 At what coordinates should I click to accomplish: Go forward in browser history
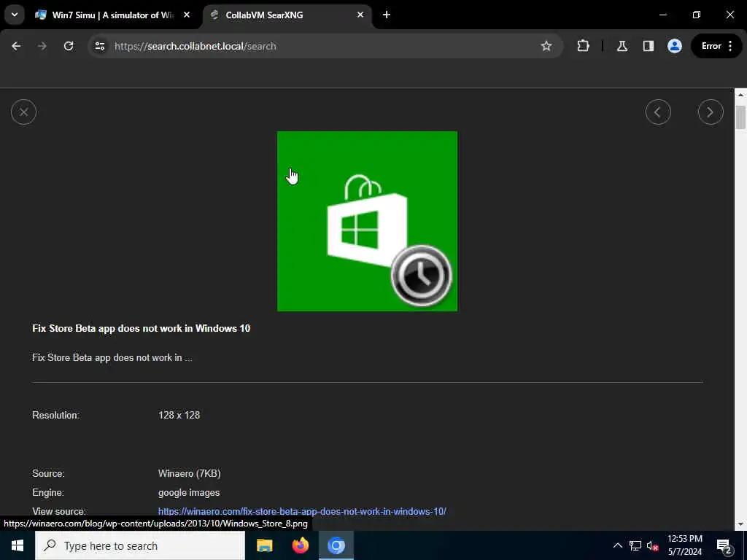[x=42, y=46]
